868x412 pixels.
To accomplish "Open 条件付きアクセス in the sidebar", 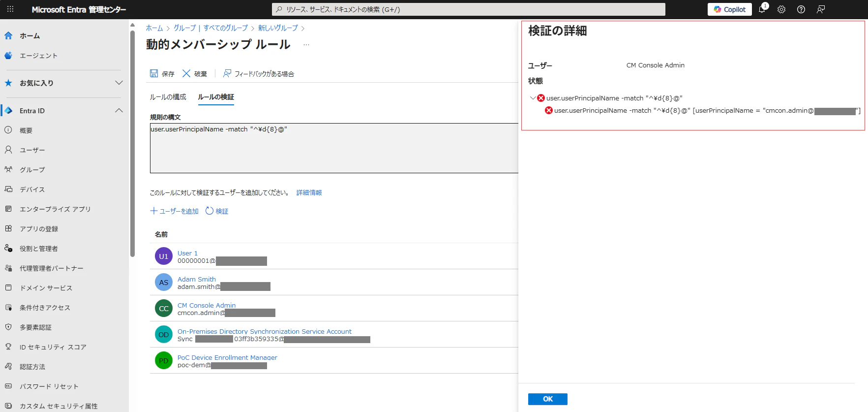I will pyautogui.click(x=45, y=308).
